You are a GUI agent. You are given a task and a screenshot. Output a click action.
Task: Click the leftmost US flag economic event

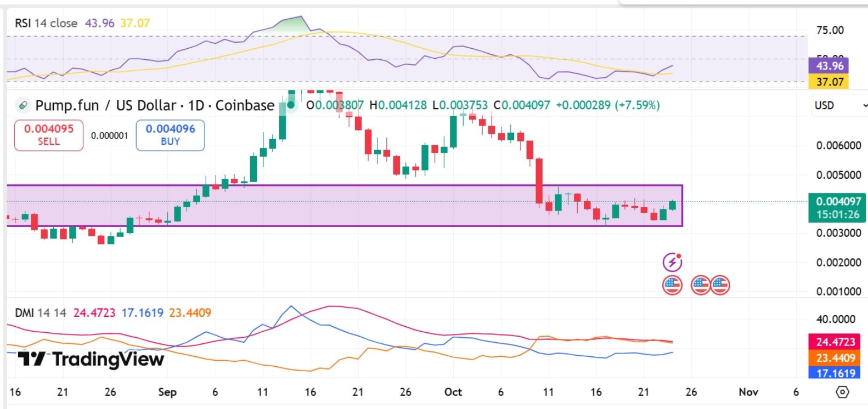672,285
